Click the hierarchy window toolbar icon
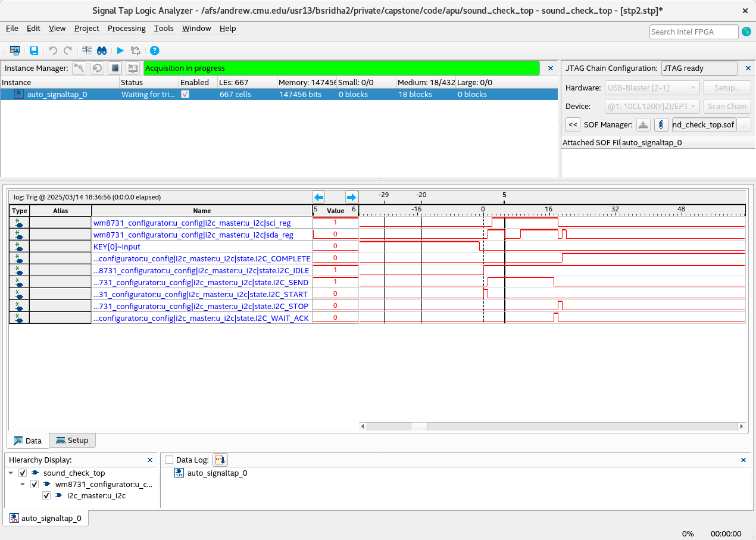Viewport: 756px width, 540px height. click(x=15, y=51)
